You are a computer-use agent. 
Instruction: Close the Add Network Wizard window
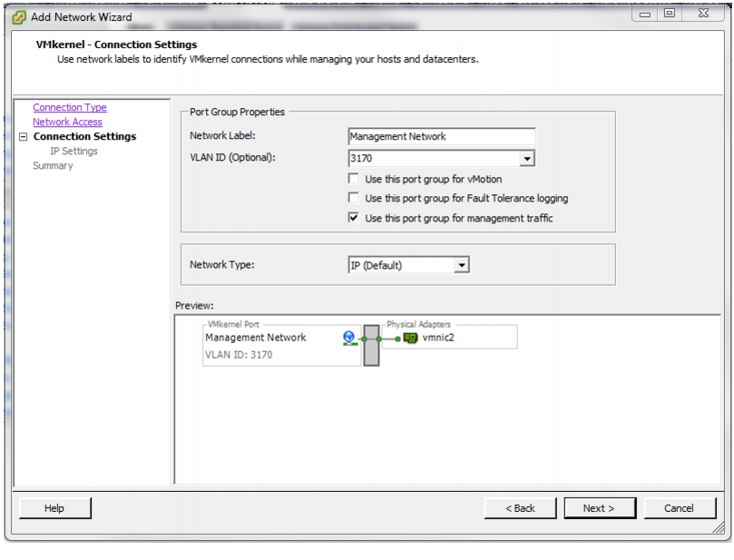tap(703, 13)
